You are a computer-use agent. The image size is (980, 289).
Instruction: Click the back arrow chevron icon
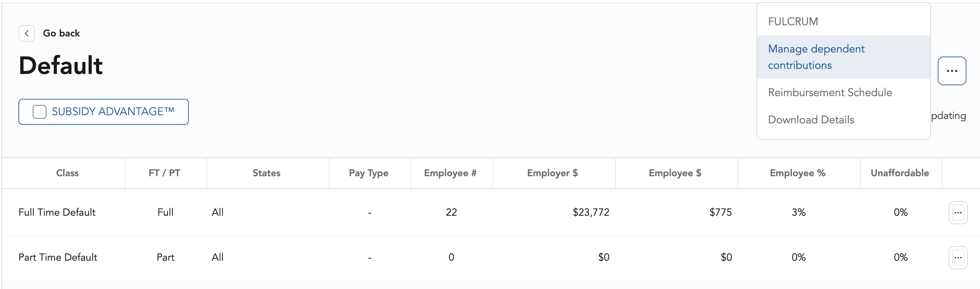tap(27, 33)
